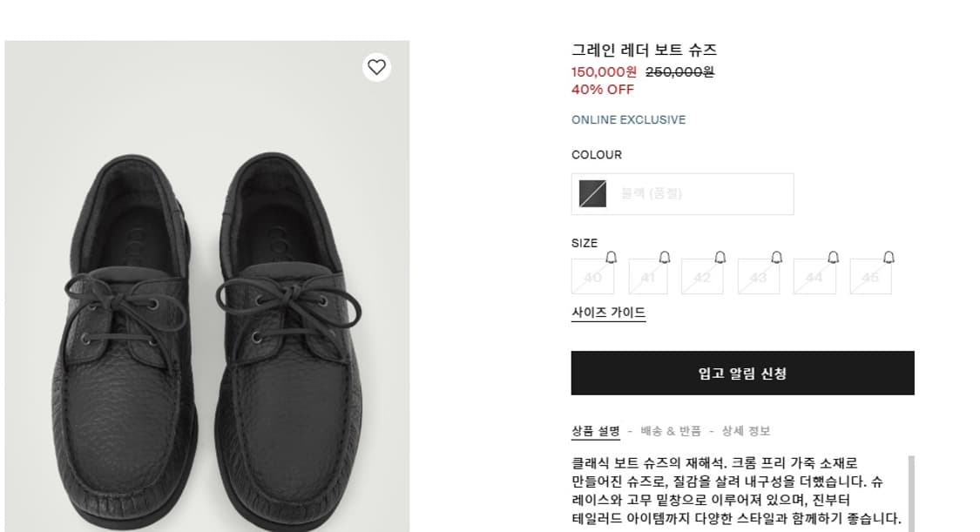
Task: Choose the size 41 box
Action: tap(647, 277)
